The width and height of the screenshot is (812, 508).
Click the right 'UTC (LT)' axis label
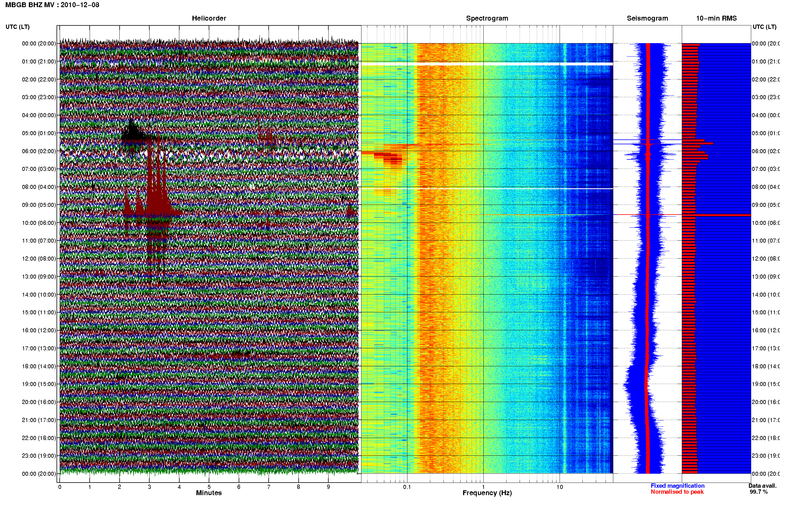click(764, 27)
